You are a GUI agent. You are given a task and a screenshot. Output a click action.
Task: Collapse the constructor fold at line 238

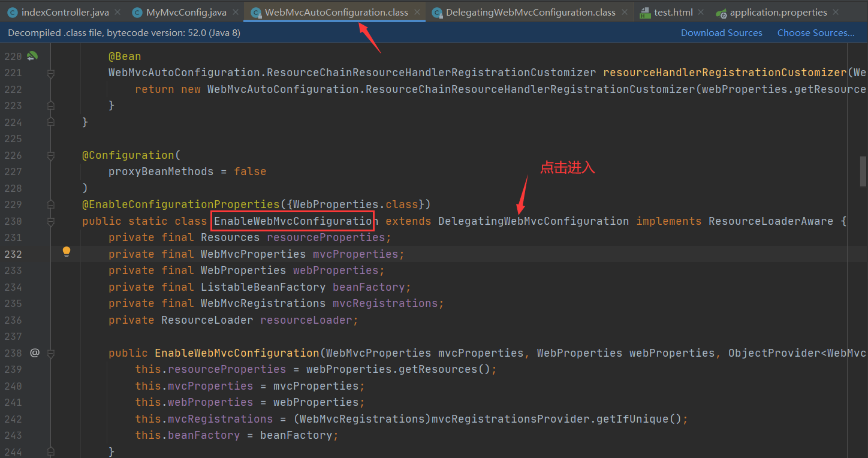tap(51, 353)
